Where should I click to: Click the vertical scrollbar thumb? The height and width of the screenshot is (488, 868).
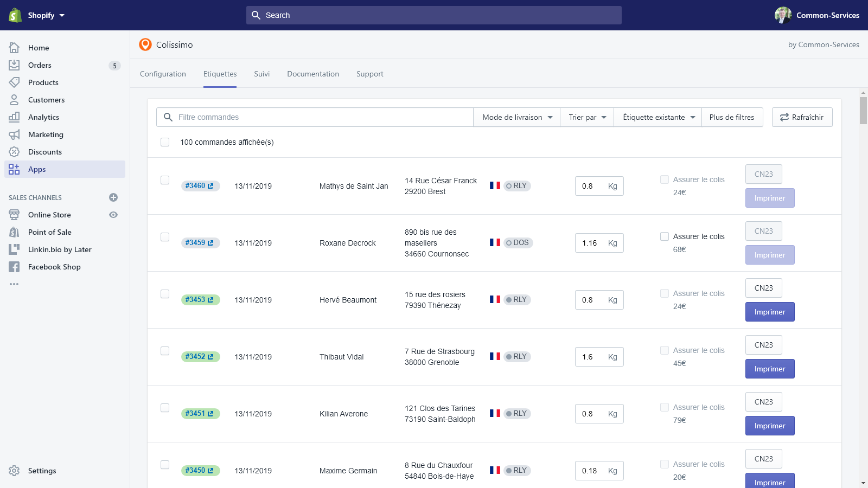tap(863, 111)
